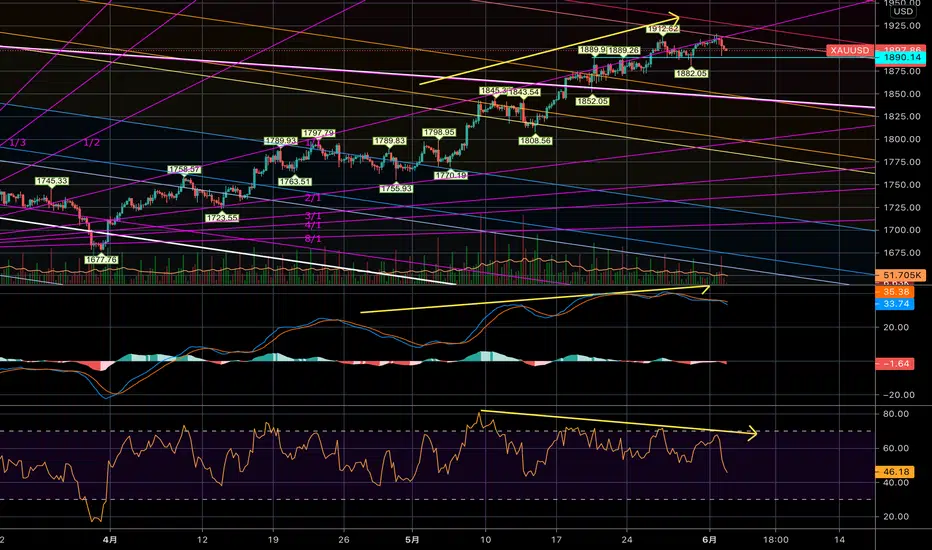Image resolution: width=932 pixels, height=550 pixels.
Task: Click the cyan 1890.14 price line label
Action: [900, 58]
